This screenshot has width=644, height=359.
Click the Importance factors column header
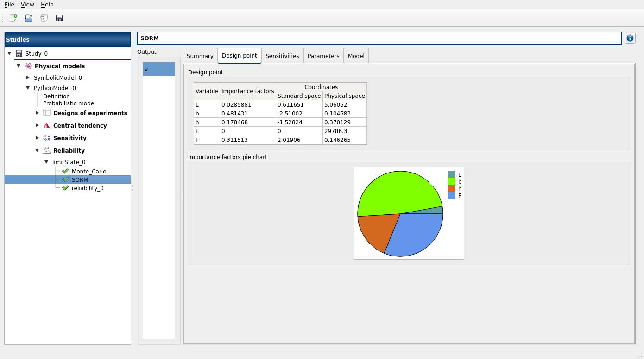[248, 91]
